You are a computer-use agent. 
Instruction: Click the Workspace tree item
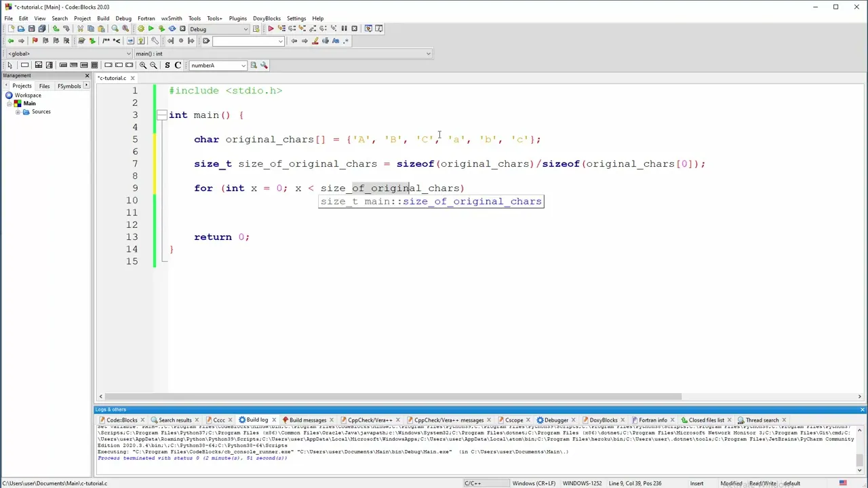28,96
